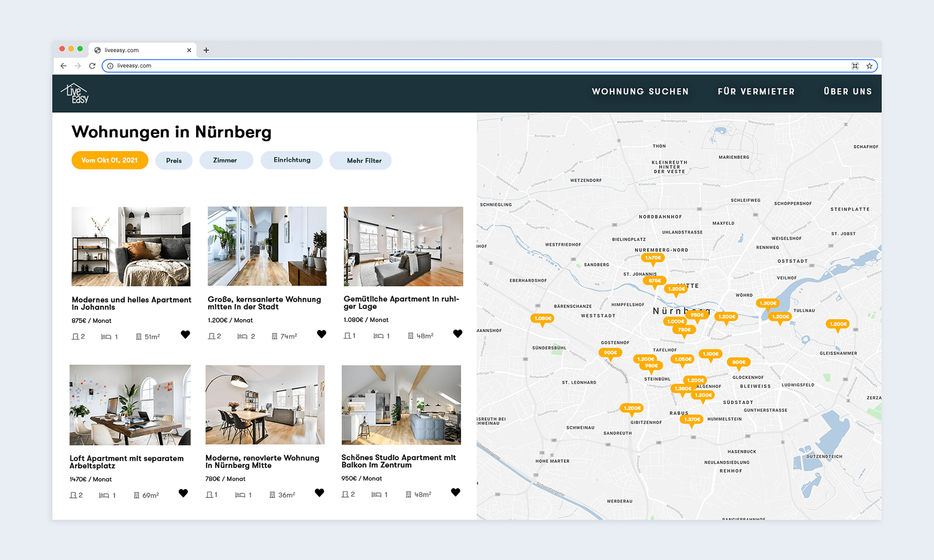Favorite the Moderne, renovierte Wohnung listing
Image resolution: width=934 pixels, height=560 pixels.
pyautogui.click(x=319, y=492)
